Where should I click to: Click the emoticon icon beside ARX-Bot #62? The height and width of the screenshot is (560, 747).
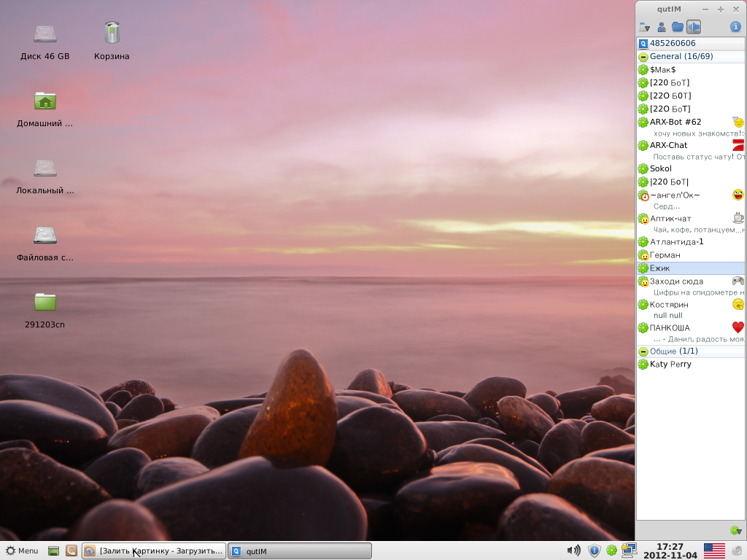point(738,122)
